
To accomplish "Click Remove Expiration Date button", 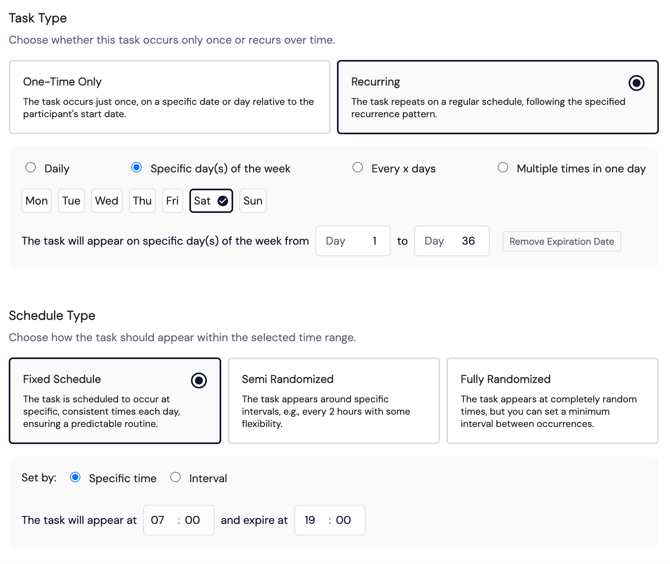I will point(561,241).
